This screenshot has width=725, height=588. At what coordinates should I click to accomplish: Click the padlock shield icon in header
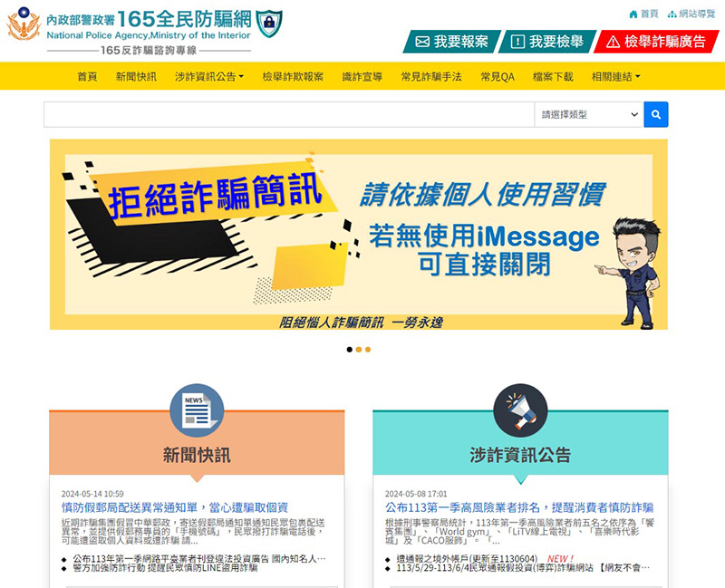(x=268, y=24)
